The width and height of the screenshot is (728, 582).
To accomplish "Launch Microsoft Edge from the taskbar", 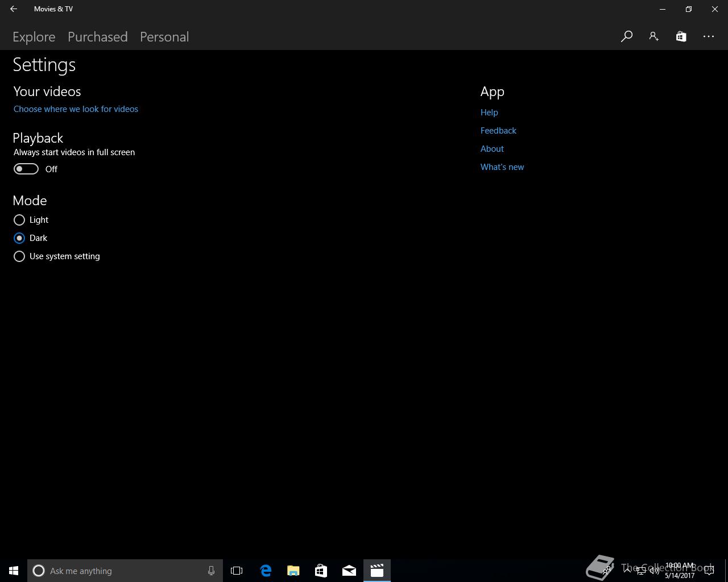I will click(266, 571).
